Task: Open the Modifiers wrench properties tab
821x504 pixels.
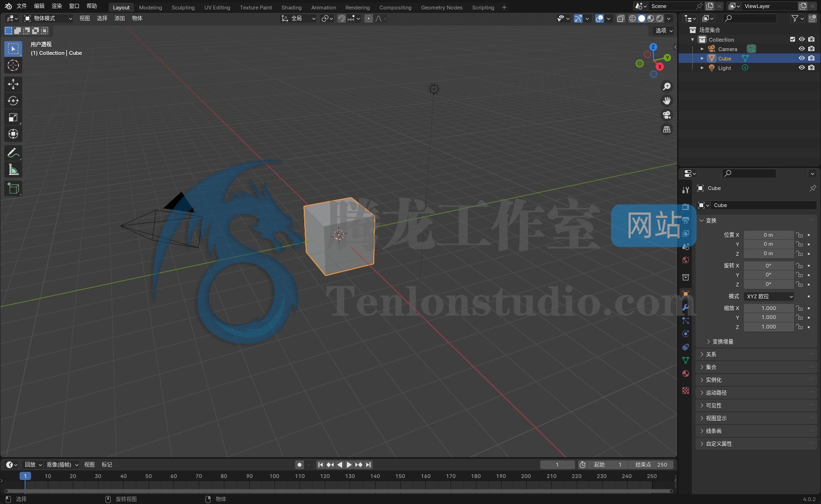Action: click(686, 307)
